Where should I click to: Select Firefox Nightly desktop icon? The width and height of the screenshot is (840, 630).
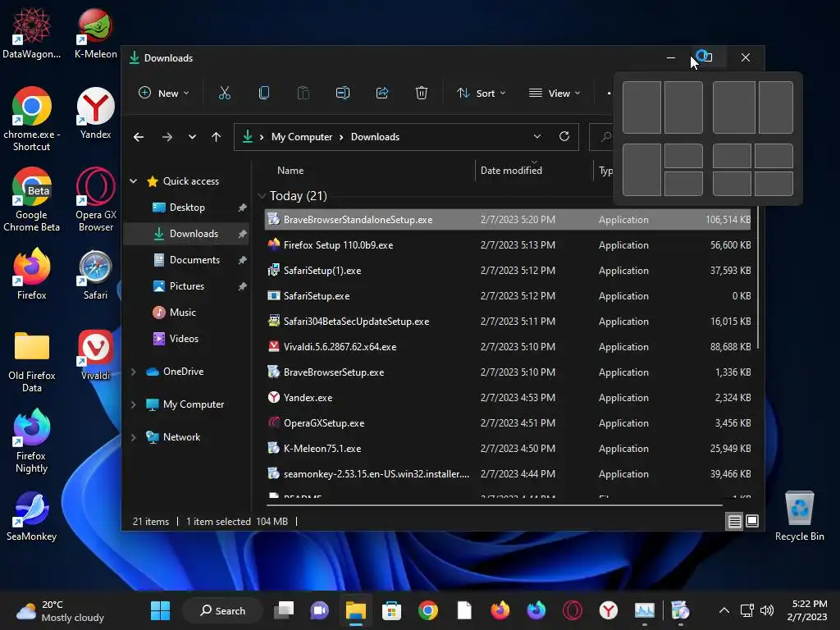(32, 441)
